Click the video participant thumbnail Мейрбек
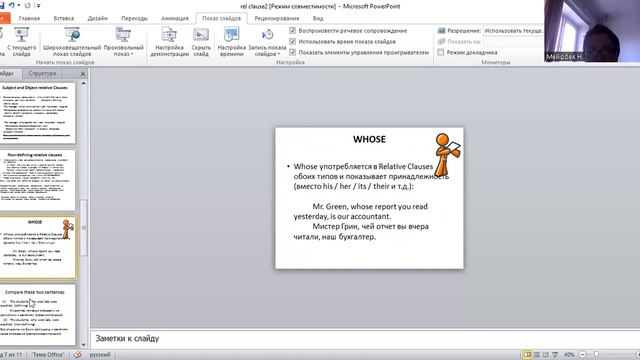 (592, 31)
